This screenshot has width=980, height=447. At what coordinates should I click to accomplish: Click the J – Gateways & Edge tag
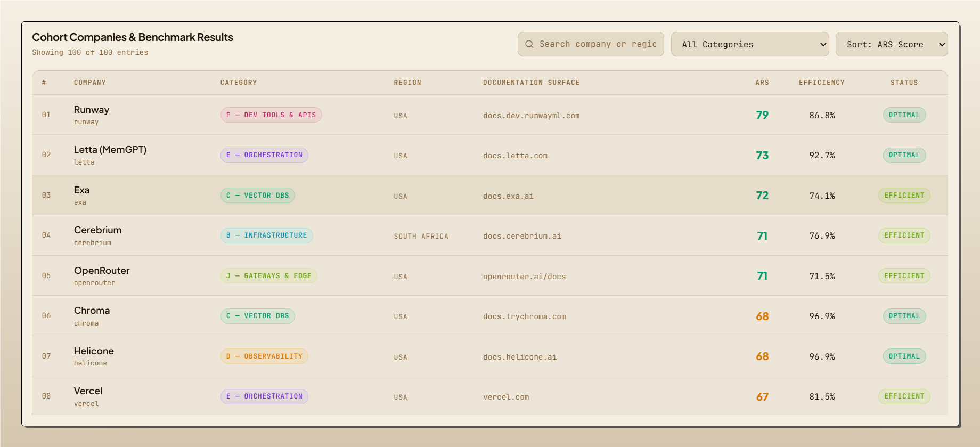tap(269, 276)
